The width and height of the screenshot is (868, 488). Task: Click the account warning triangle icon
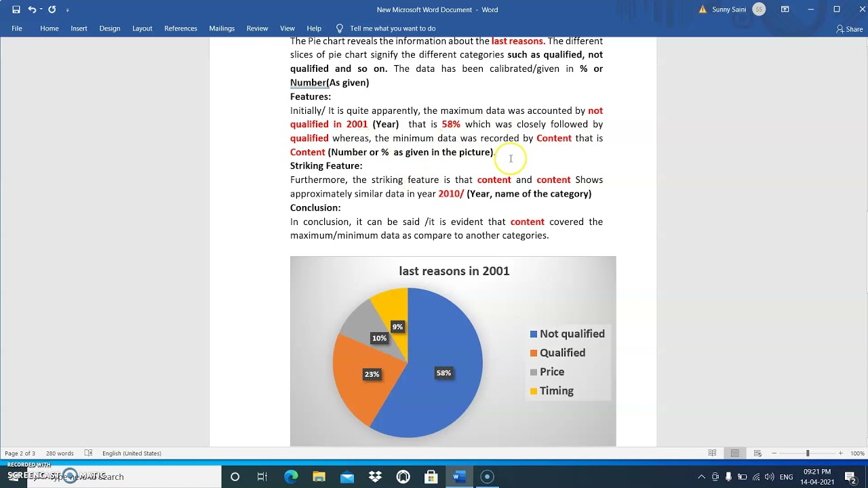[x=703, y=9]
